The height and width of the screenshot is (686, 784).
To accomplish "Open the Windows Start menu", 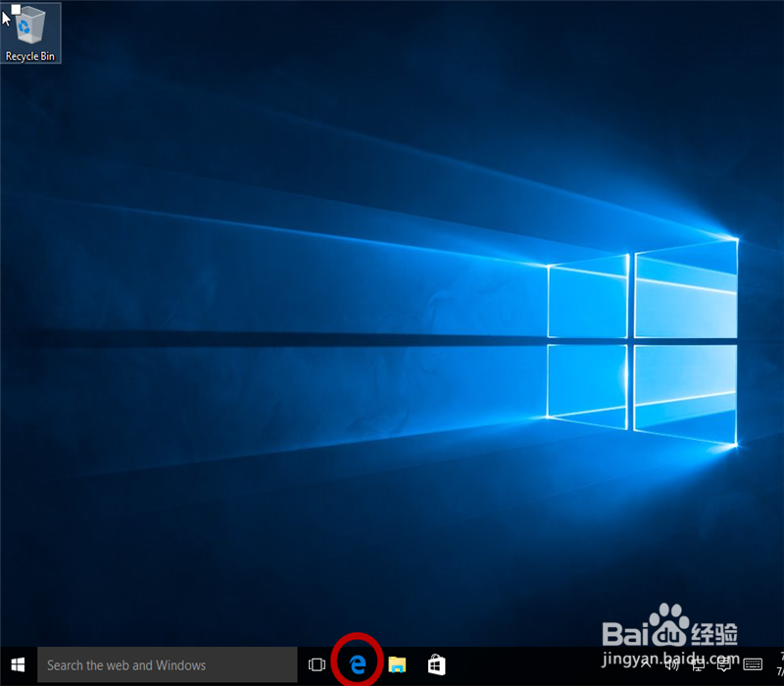I will tap(18, 665).
